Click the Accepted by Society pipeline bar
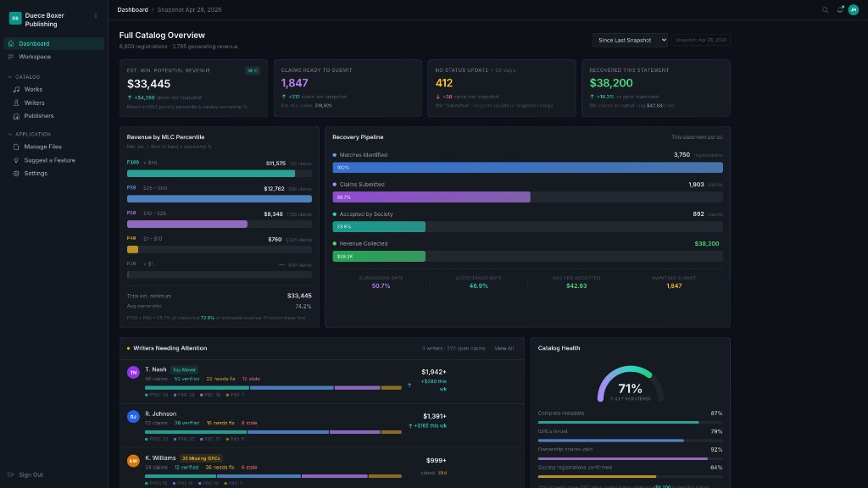 [x=527, y=227]
